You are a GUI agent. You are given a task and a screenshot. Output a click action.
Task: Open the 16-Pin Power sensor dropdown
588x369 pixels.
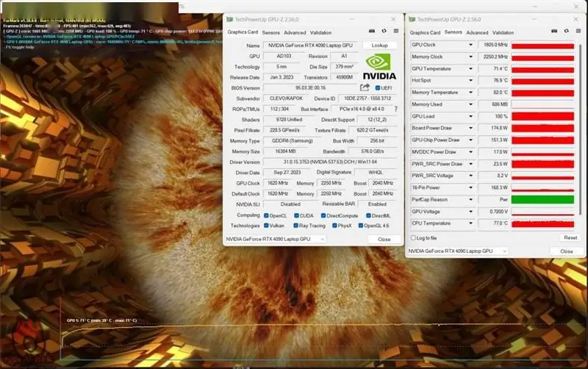pos(471,187)
